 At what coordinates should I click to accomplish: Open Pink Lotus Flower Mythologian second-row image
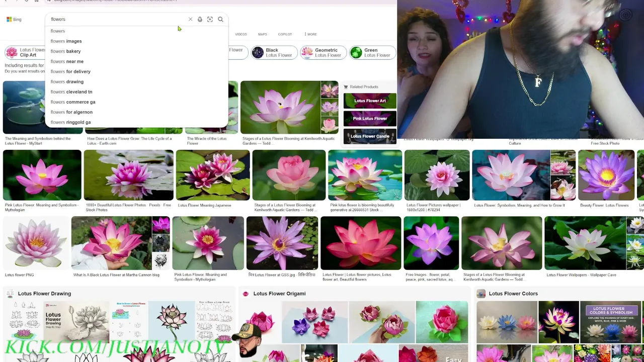(x=42, y=175)
